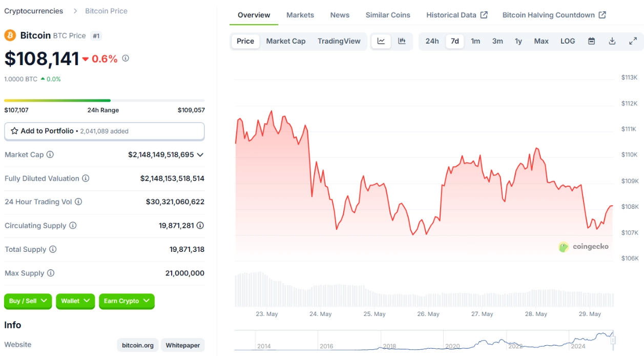Open the Max Supply info icon
This screenshot has width=644, height=356.
(x=51, y=273)
